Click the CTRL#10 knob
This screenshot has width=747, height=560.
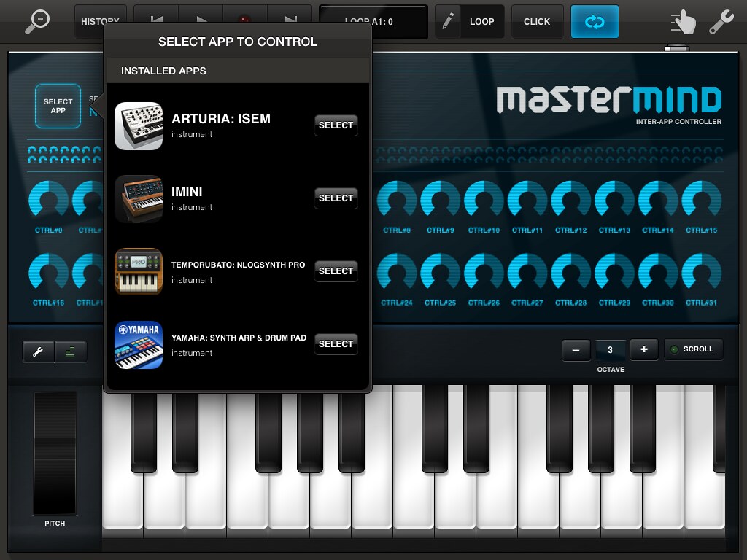click(484, 200)
